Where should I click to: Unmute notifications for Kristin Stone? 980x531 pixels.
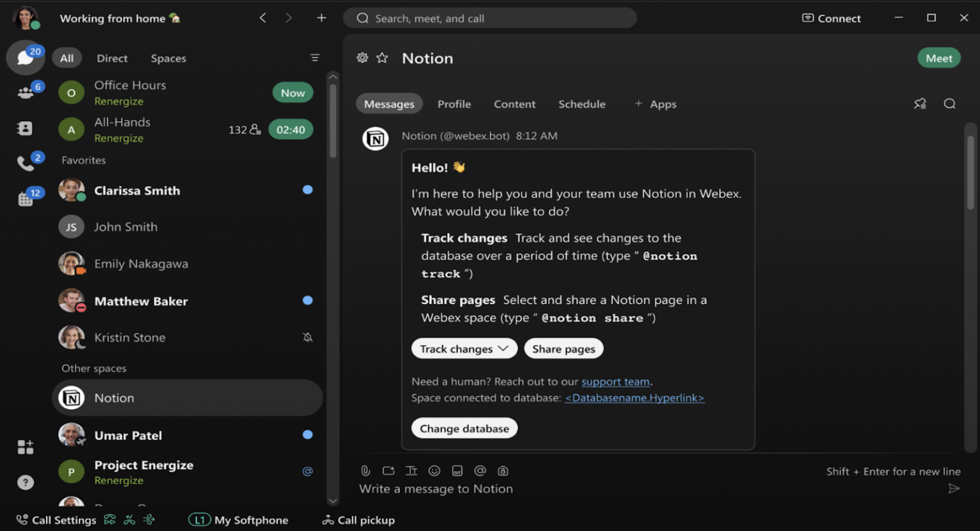click(308, 337)
